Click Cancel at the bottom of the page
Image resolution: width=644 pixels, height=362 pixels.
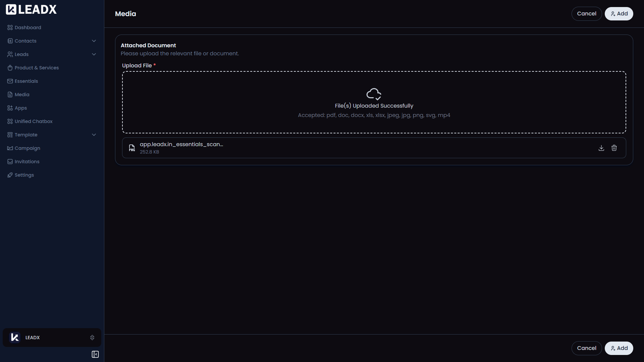point(586,348)
